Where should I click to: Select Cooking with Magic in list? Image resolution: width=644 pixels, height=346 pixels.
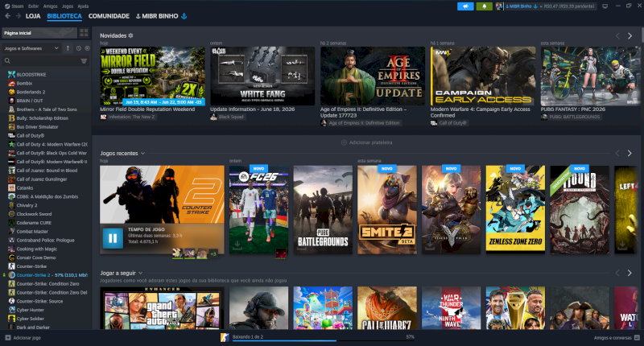click(37, 249)
